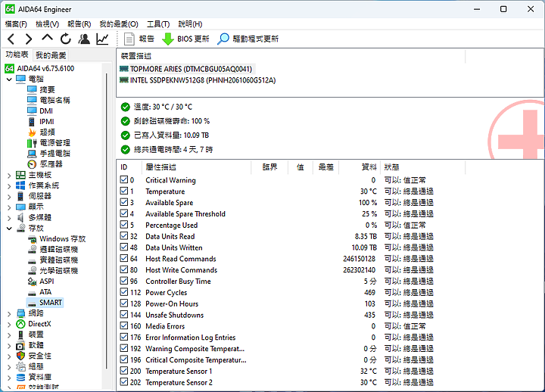Open the graph chart toolbar icon
The width and height of the screenshot is (545, 392).
(x=102, y=39)
